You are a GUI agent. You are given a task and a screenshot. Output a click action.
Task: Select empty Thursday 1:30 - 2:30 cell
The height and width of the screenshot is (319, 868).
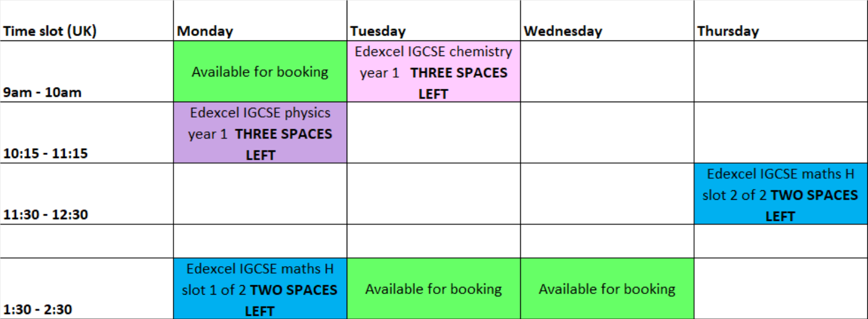pos(780,288)
